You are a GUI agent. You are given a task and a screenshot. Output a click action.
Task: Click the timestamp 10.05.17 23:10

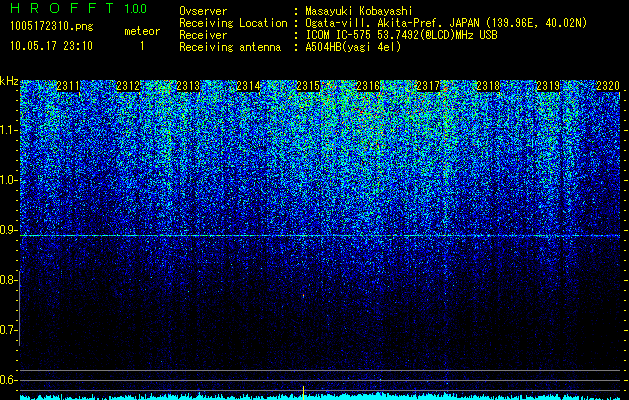(x=51, y=46)
